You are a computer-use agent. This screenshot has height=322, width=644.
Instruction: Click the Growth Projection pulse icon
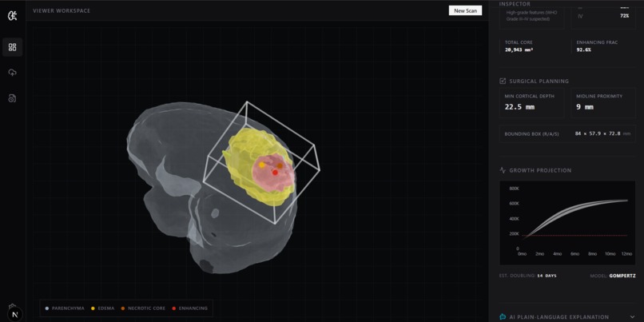[x=503, y=170]
